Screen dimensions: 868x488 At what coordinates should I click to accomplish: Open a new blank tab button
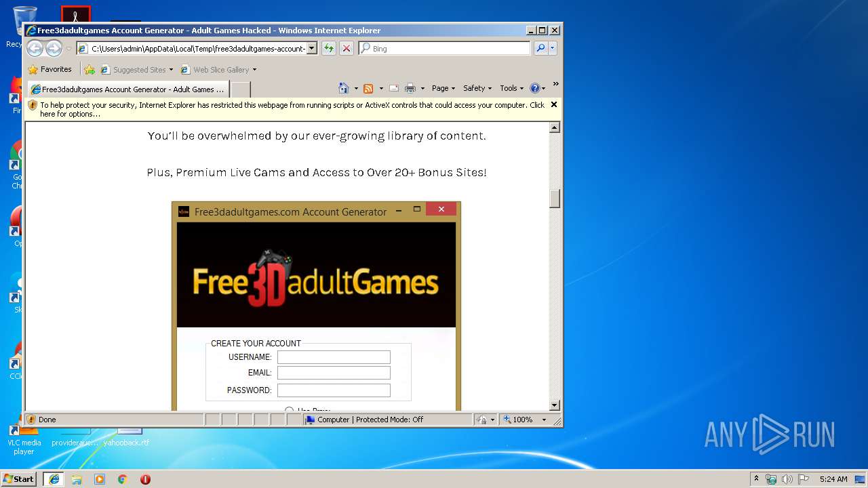pyautogui.click(x=241, y=89)
